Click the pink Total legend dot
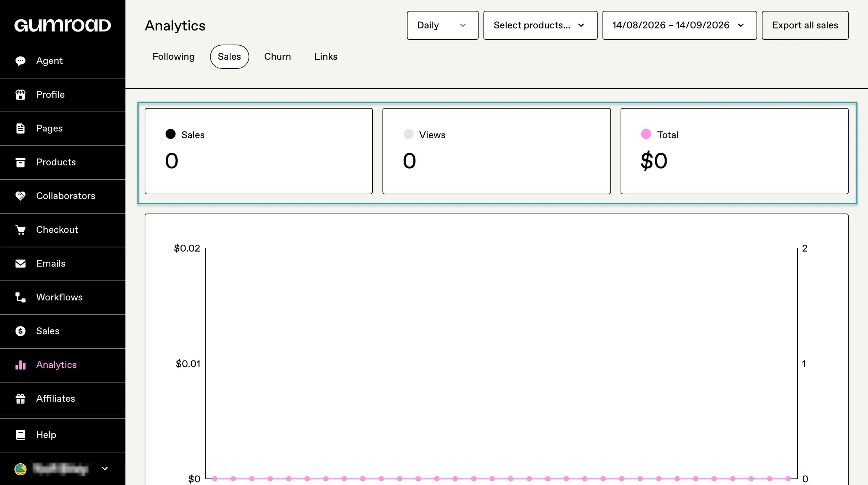 [x=646, y=134]
